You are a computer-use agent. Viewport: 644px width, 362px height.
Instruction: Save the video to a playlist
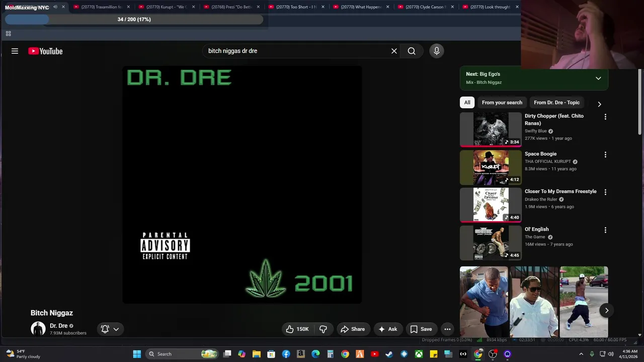pyautogui.click(x=421, y=329)
